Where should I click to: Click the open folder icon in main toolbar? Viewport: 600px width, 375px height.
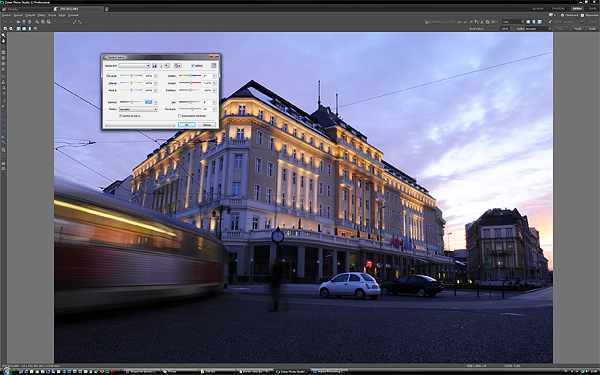click(x=18, y=22)
